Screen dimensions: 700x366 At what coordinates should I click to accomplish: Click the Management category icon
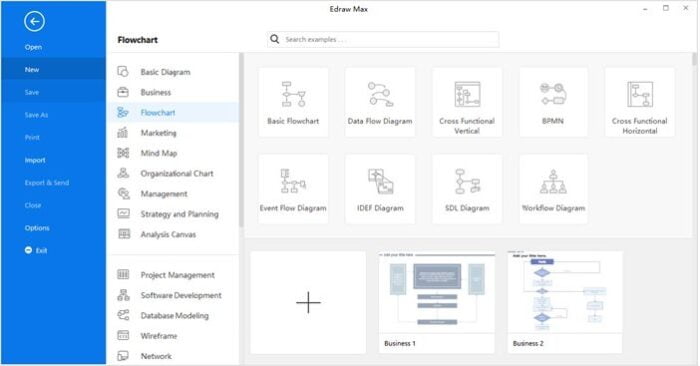coord(123,194)
